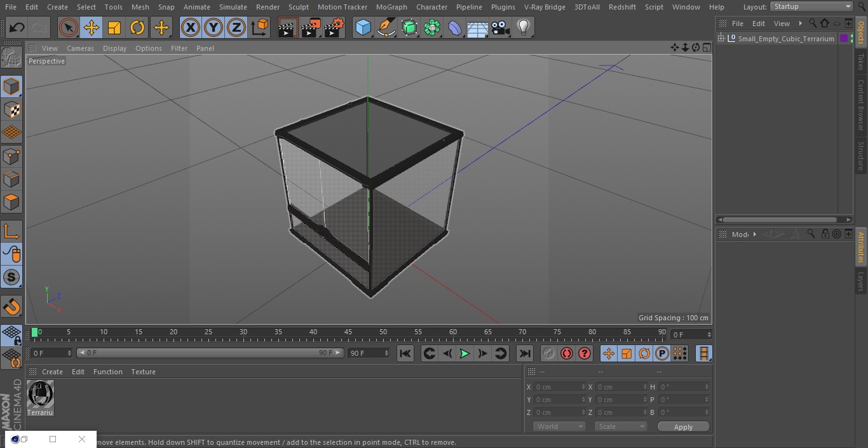The height and width of the screenshot is (448, 868).
Task: Go to end of animation
Action: point(524,353)
